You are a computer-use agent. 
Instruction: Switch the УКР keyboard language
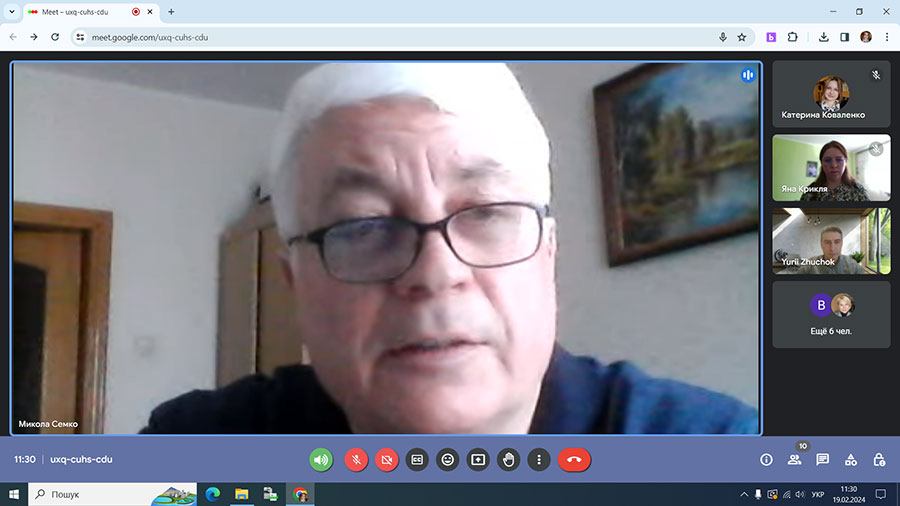click(818, 494)
